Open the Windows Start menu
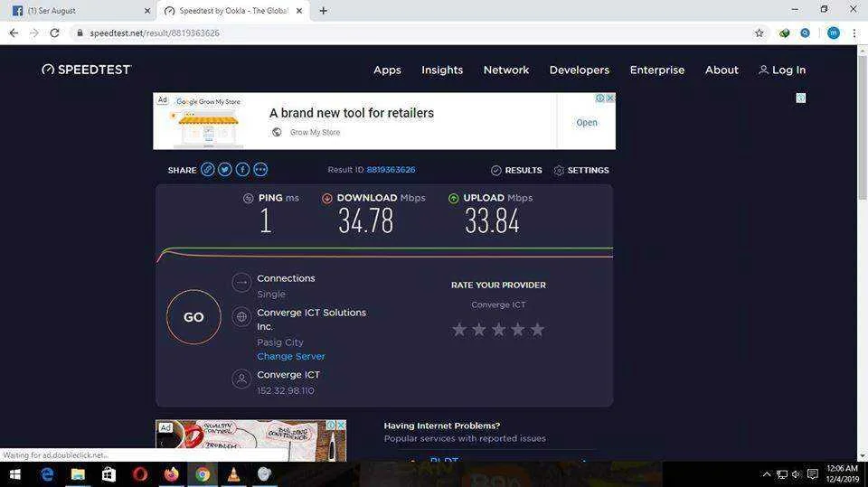Screen dimensions: 868x487 (x=15, y=474)
